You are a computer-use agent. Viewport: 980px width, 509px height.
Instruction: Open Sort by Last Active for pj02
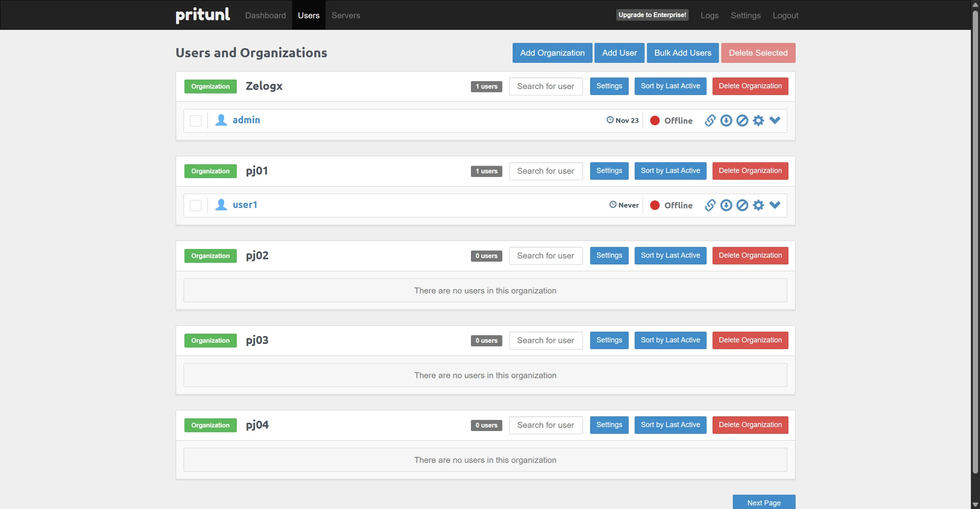pos(670,255)
